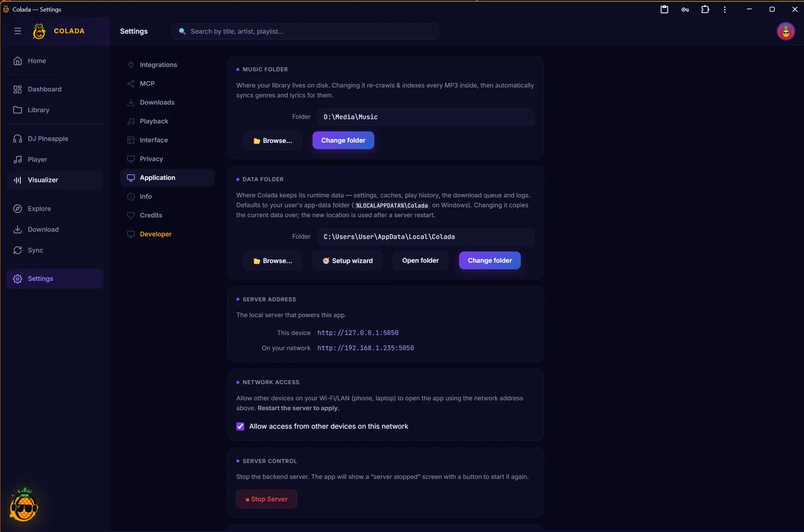The width and height of the screenshot is (804, 532).
Task: Click the search magnifier icon
Action: [x=182, y=32]
